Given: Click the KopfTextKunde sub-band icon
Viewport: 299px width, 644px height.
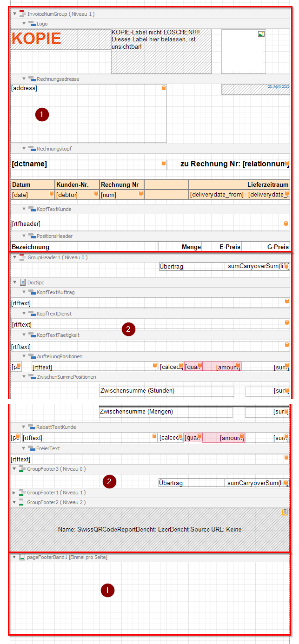Looking at the screenshot, I should pos(32,209).
